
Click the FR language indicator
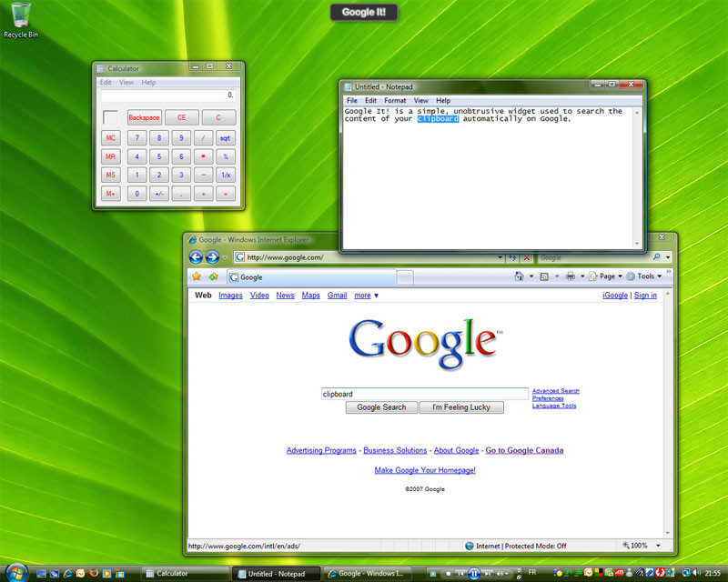tap(532, 573)
